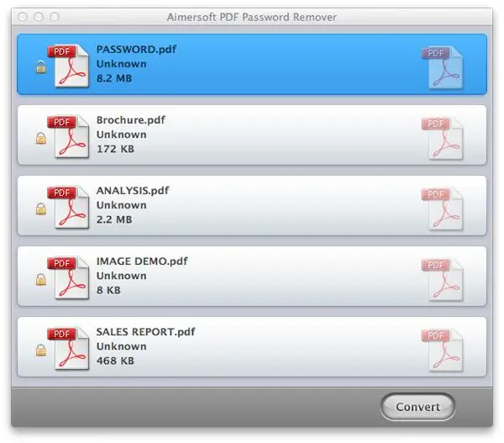Select the IMAGE DEMO.pdf file name
Image resolution: width=504 pixels, height=443 pixels.
(142, 261)
